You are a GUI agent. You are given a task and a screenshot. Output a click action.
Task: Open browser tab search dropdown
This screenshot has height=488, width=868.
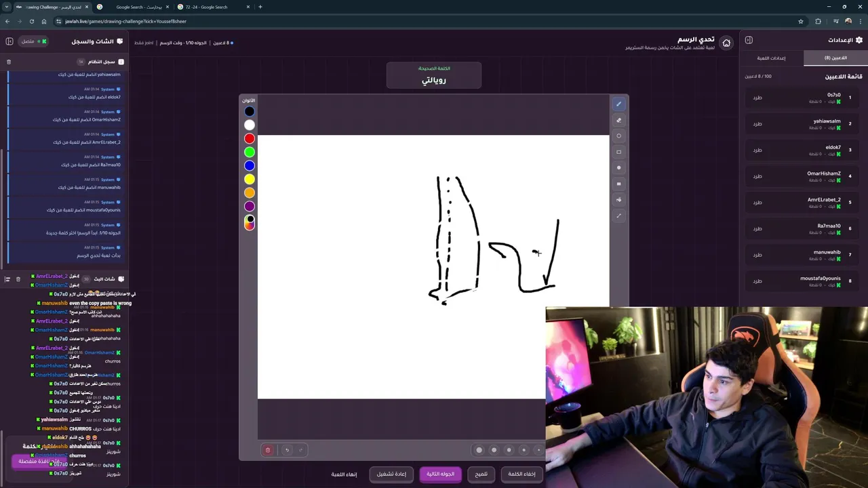tap(7, 7)
